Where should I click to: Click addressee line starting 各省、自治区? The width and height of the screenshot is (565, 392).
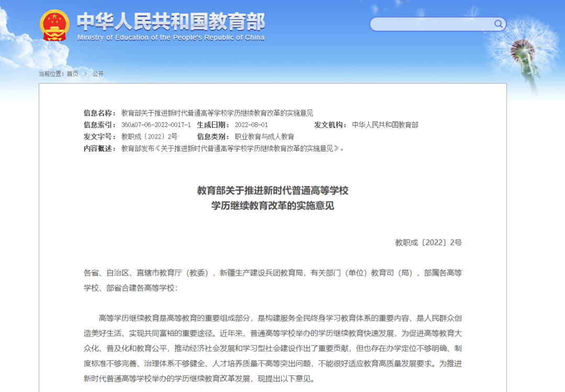coord(273,281)
